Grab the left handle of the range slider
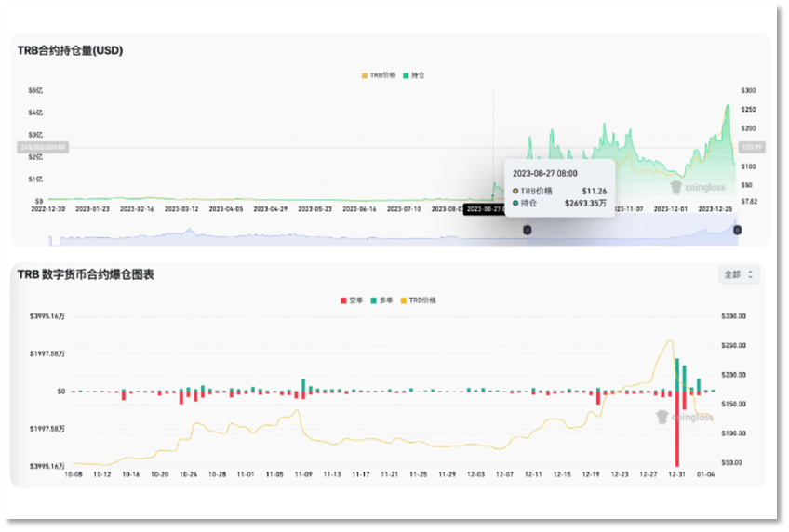 527,230
